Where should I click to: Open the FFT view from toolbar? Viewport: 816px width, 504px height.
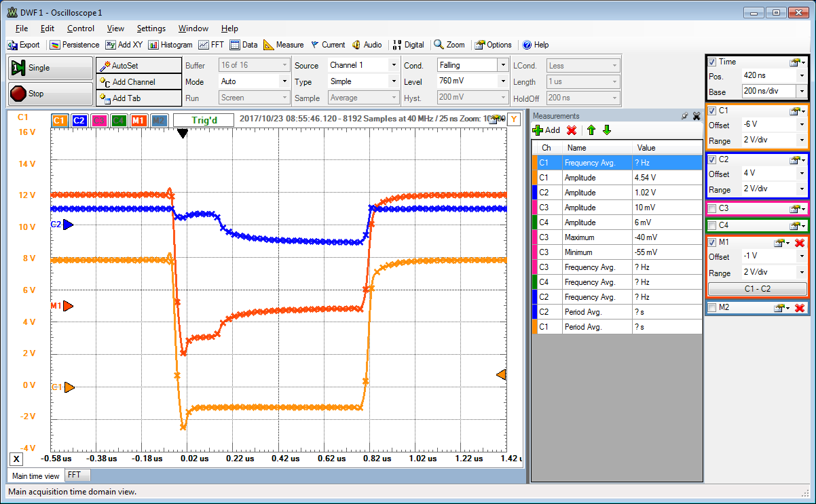(x=211, y=45)
